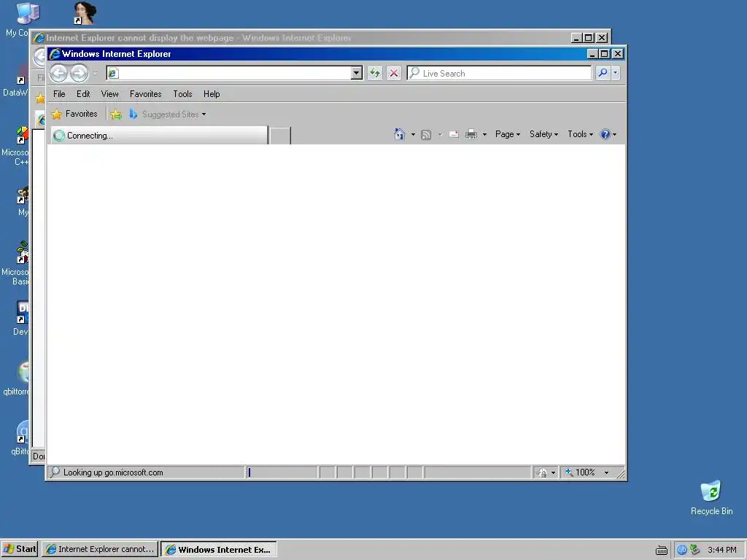This screenshot has height=560, width=747.
Task: Open the Safety command bar menu
Action: (x=543, y=134)
